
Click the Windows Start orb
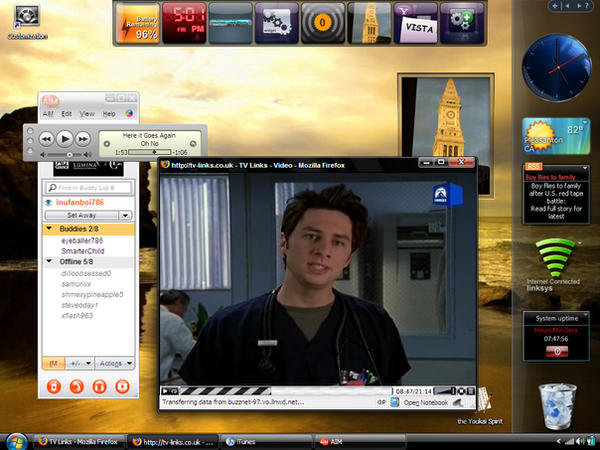click(x=16, y=442)
